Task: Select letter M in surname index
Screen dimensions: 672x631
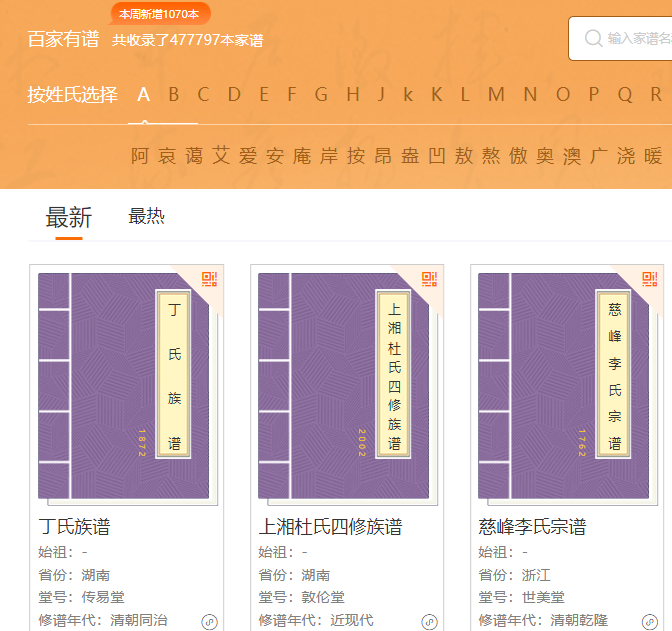Action: [496, 95]
